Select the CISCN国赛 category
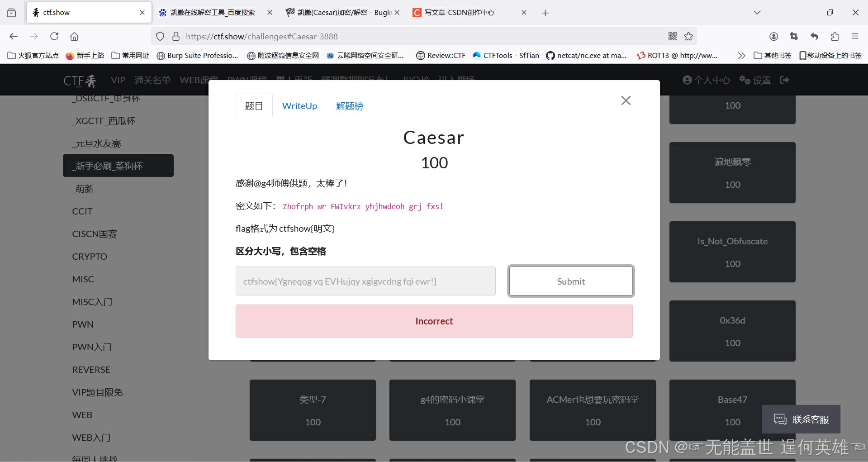 [95, 233]
